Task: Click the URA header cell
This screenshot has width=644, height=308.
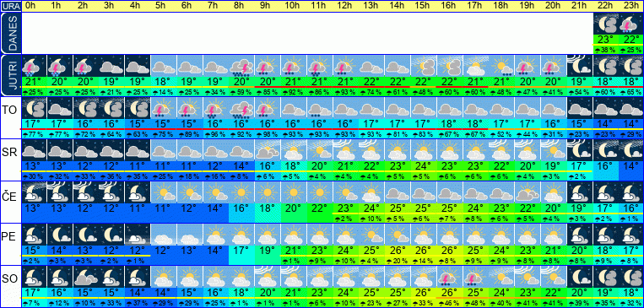Action: coord(10,6)
